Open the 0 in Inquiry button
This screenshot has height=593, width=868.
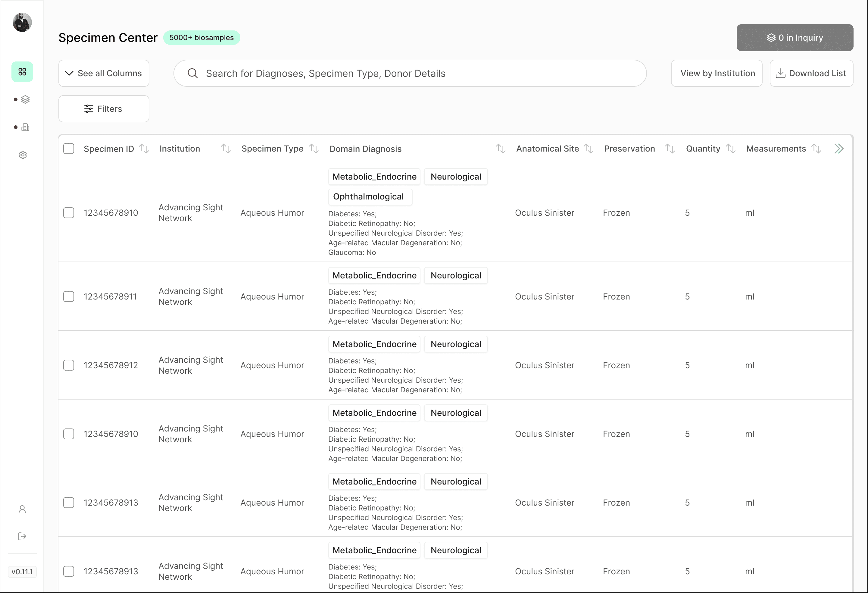[795, 38]
